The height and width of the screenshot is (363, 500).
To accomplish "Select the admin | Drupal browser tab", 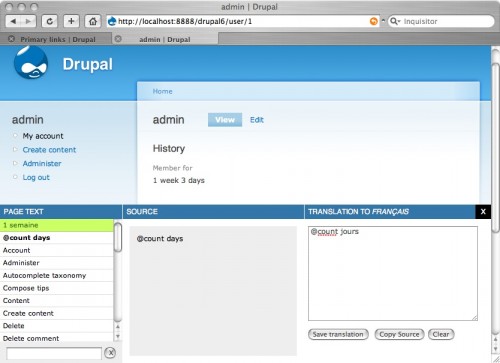I will coord(165,39).
